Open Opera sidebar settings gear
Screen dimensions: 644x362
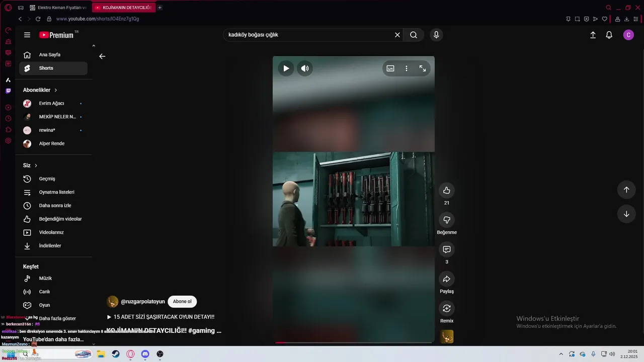8,141
